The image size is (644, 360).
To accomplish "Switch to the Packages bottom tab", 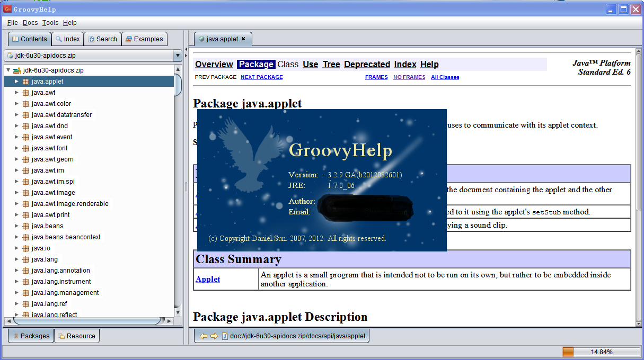I will coord(31,336).
